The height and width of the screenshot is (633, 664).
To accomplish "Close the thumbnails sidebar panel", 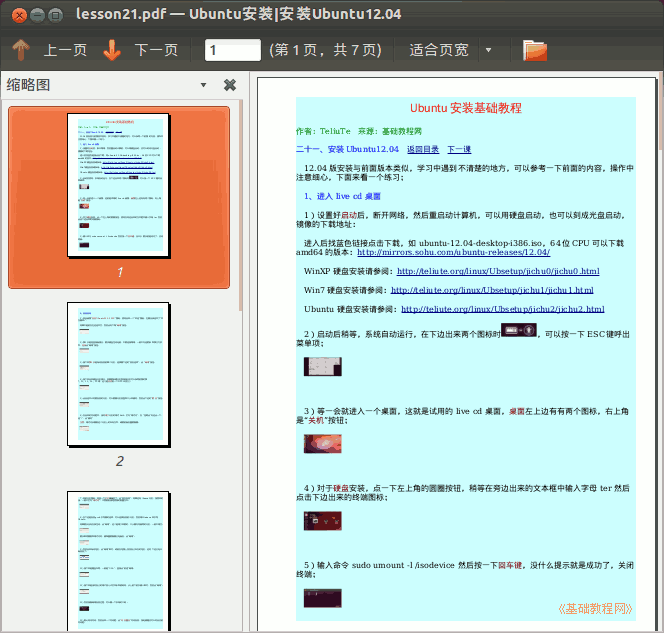I will pos(230,85).
